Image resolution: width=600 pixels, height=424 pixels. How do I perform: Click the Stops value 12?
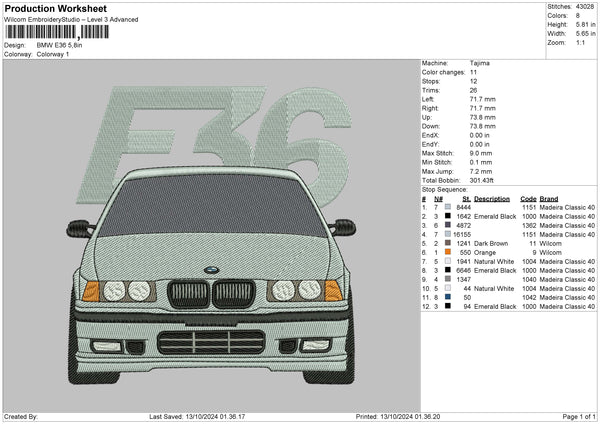point(473,82)
